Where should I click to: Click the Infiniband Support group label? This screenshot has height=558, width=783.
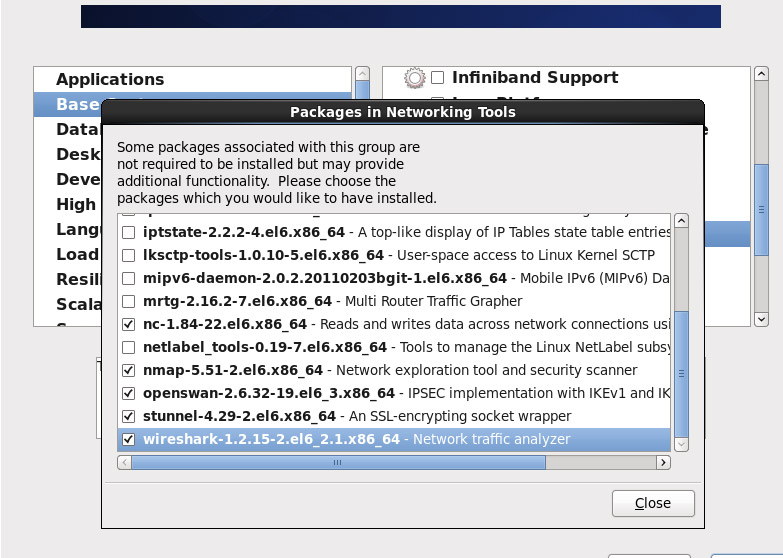click(535, 77)
